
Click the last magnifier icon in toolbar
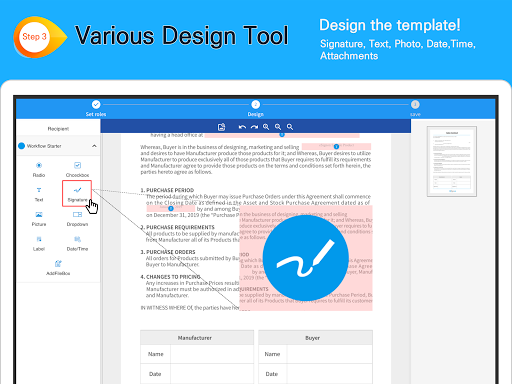pyautogui.click(x=290, y=127)
